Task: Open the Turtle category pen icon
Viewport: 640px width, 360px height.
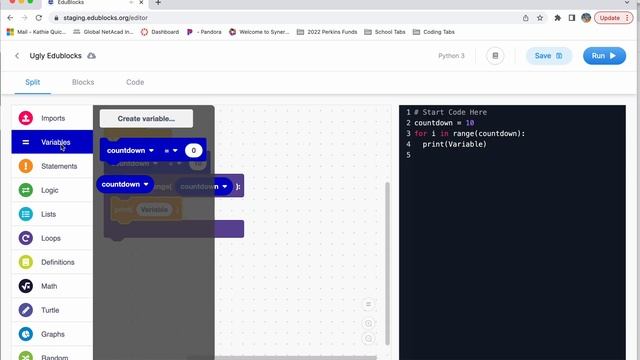Action: [x=26, y=310]
